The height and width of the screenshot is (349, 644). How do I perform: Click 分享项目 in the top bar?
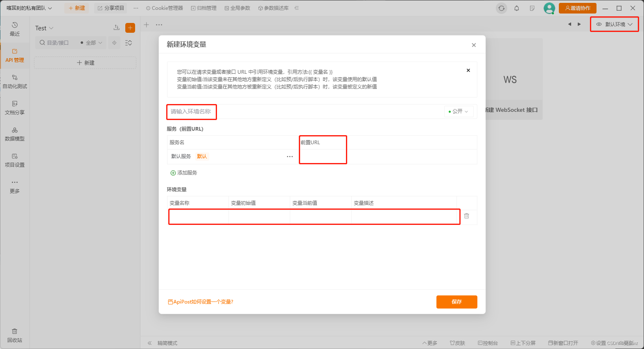pyautogui.click(x=111, y=8)
